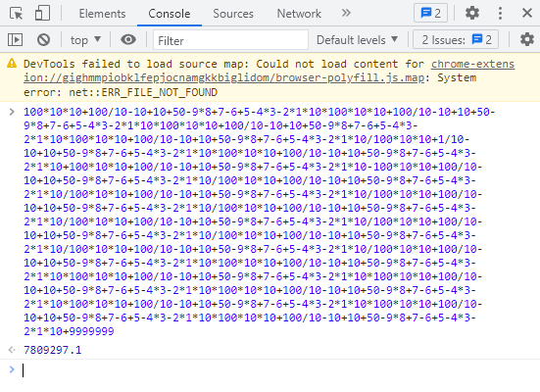
Task: Clear the console
Action: point(43,39)
